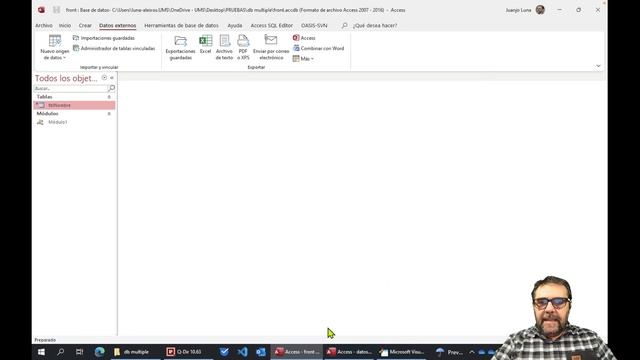Launch Microsoft Edge from taskbar
This screenshot has width=640, height=360.
click(99, 351)
